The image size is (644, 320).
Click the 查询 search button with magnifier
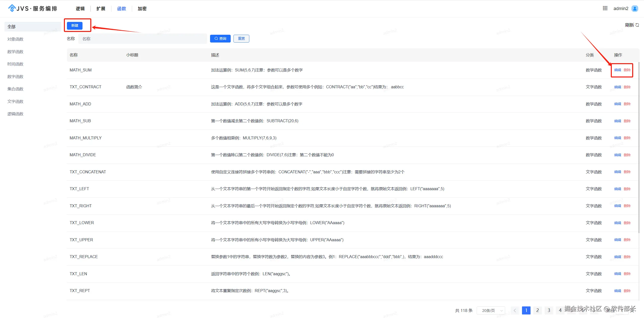[x=220, y=38]
